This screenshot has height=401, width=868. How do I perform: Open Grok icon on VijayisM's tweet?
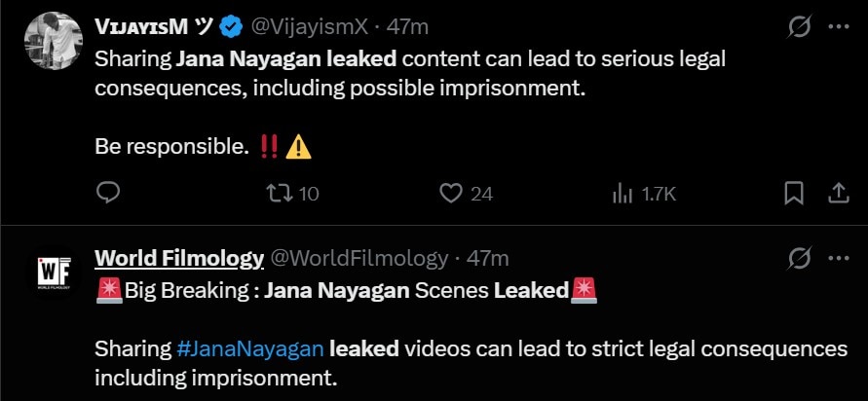799,26
